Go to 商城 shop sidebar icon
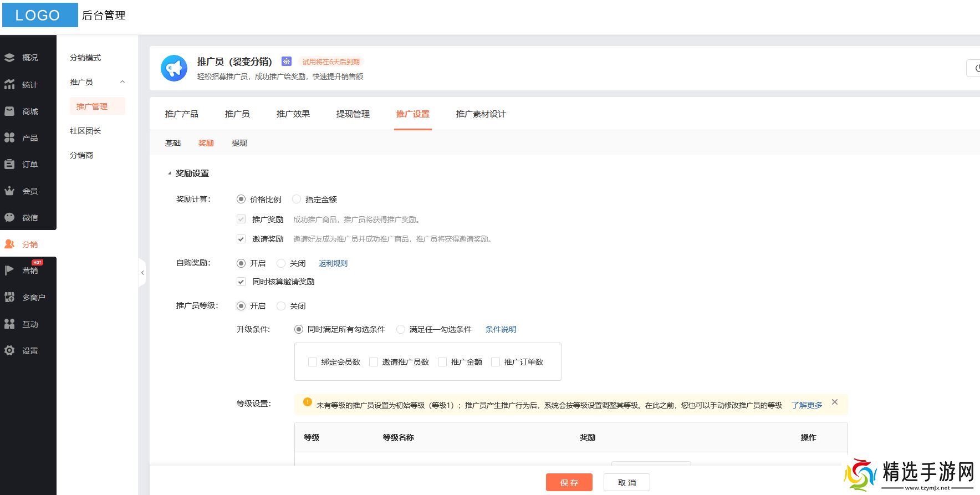 point(9,111)
